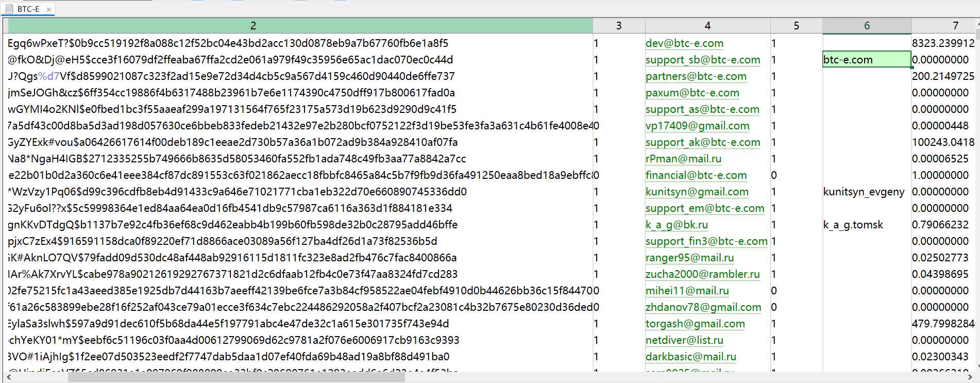The width and height of the screenshot is (980, 383).
Task: Click the vertical scrollbar up arrow
Action: pyautogui.click(x=977, y=24)
